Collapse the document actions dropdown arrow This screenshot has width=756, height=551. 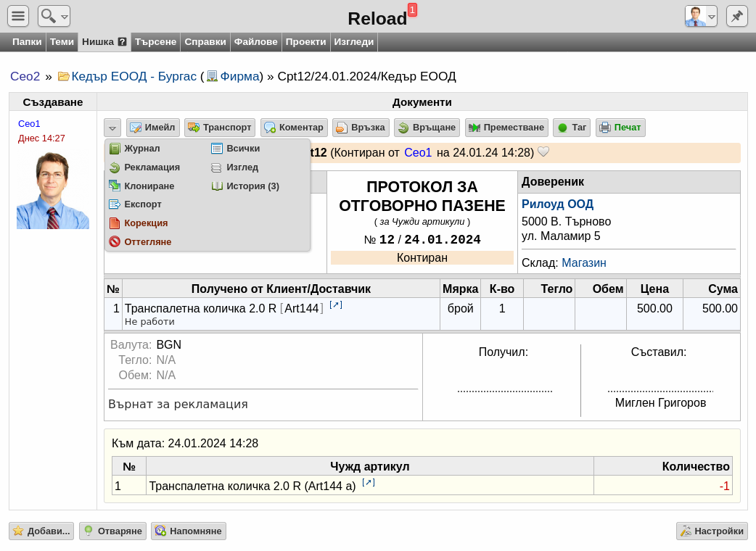[112, 128]
